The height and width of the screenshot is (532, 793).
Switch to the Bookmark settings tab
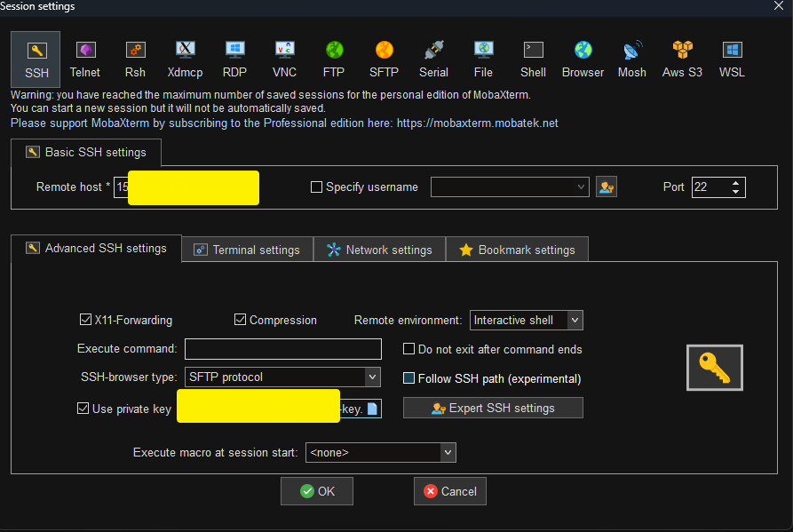tap(517, 250)
